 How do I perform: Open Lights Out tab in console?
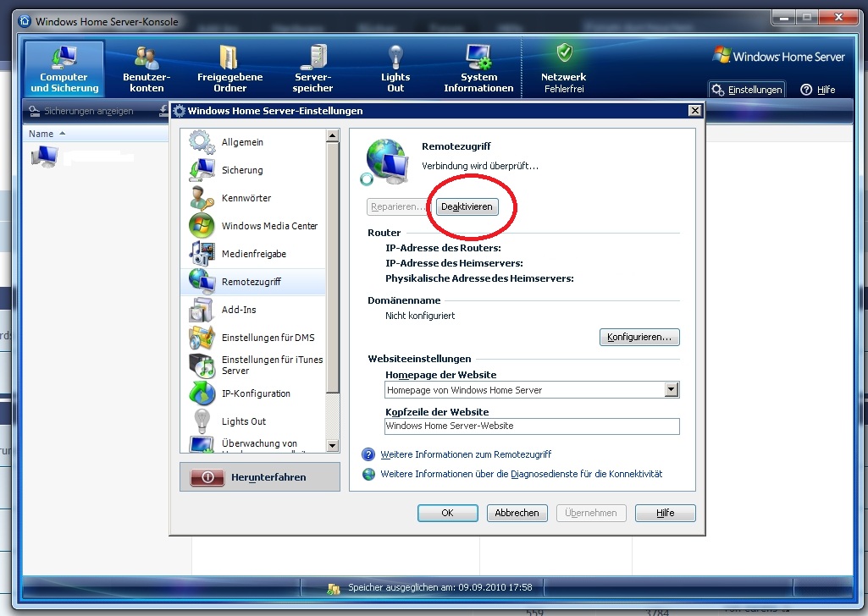click(x=395, y=69)
